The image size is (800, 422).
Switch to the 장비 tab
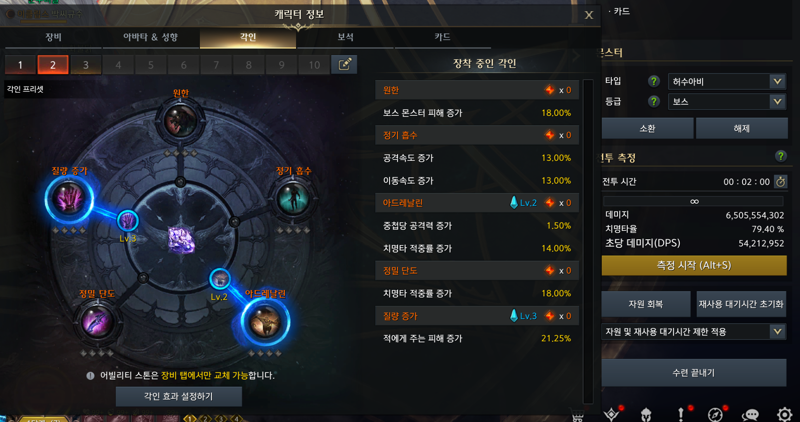tap(53, 37)
